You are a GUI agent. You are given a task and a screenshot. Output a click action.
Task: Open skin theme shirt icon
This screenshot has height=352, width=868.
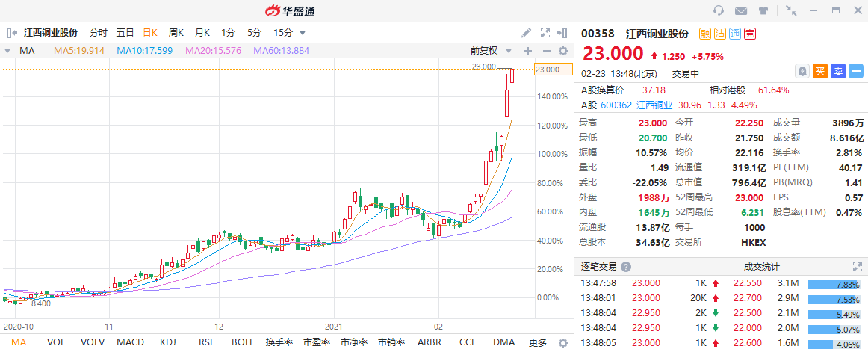click(x=763, y=10)
